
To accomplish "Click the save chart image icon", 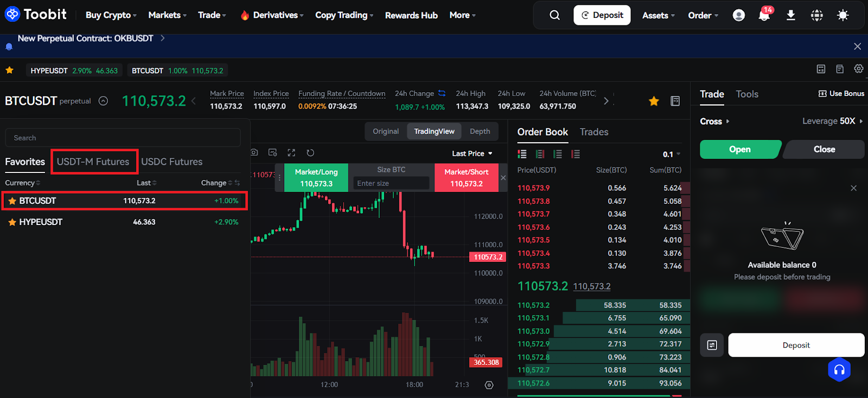I will click(x=273, y=152).
